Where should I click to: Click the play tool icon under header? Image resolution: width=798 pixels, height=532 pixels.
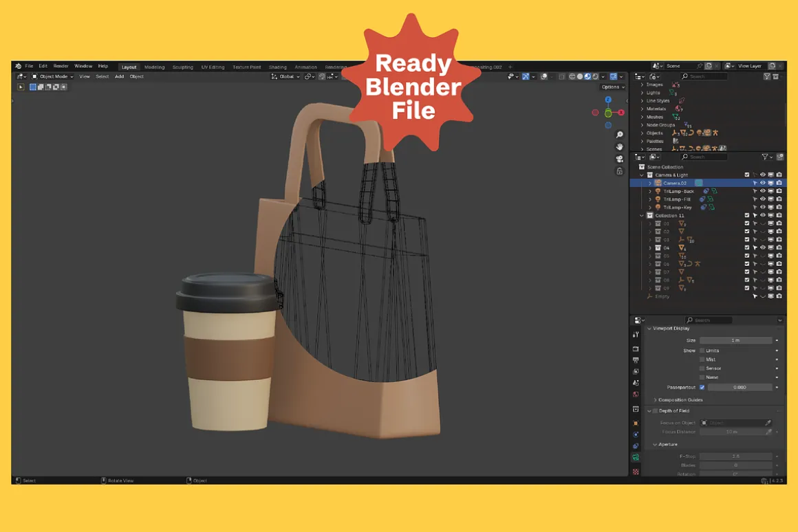[x=21, y=87]
